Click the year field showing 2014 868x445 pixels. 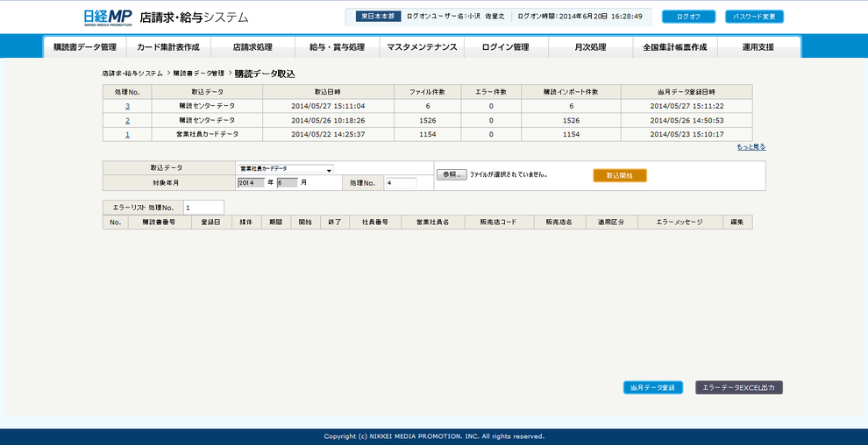(x=251, y=182)
